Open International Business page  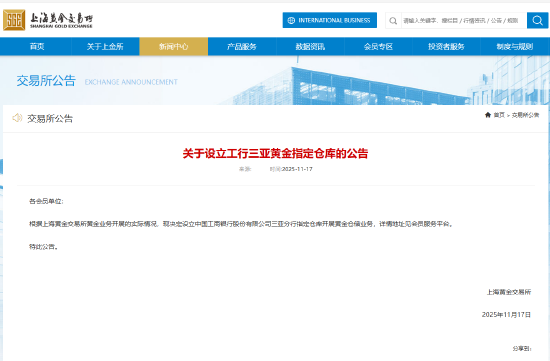click(x=330, y=20)
